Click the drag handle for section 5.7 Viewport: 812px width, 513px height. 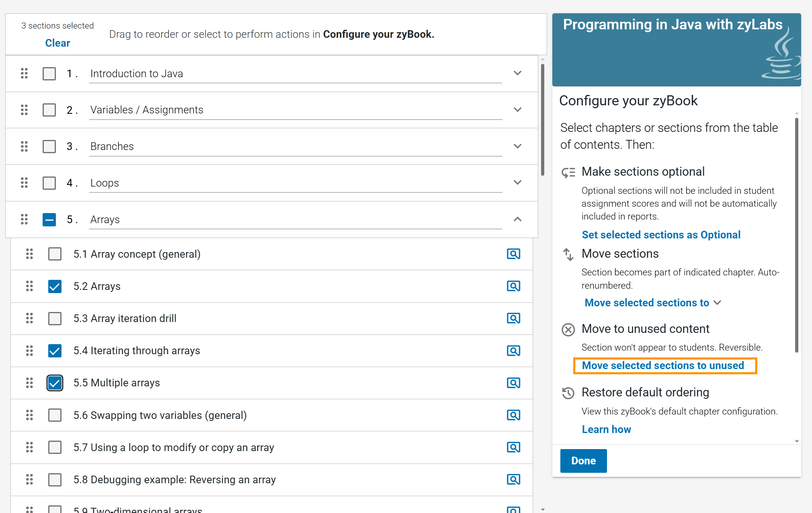click(29, 447)
